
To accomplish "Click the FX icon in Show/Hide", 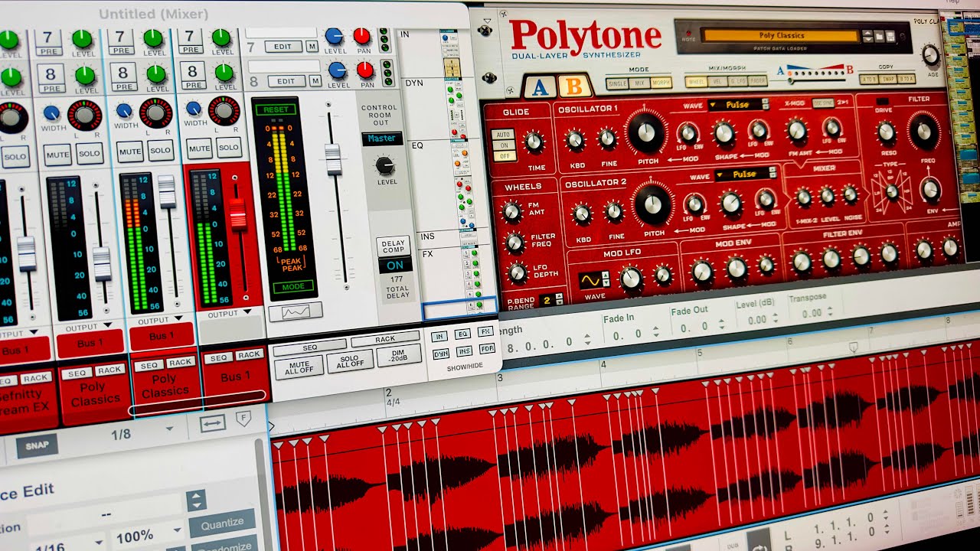I will [485, 331].
